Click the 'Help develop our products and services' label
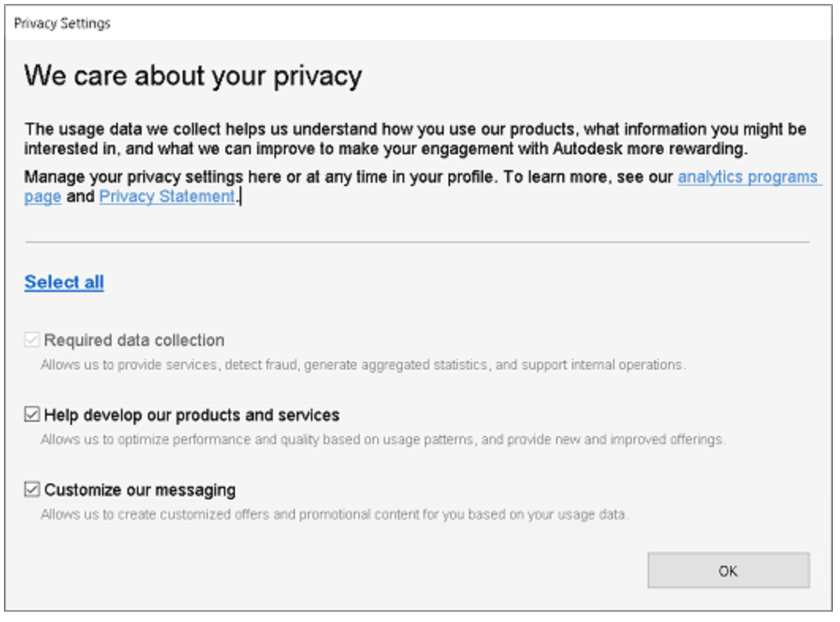This screenshot has height=622, width=840. 191,415
